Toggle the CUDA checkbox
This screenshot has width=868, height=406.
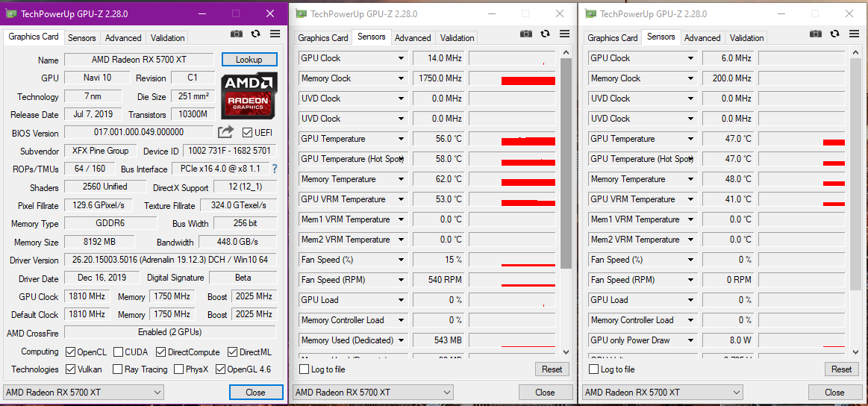pyautogui.click(x=118, y=352)
